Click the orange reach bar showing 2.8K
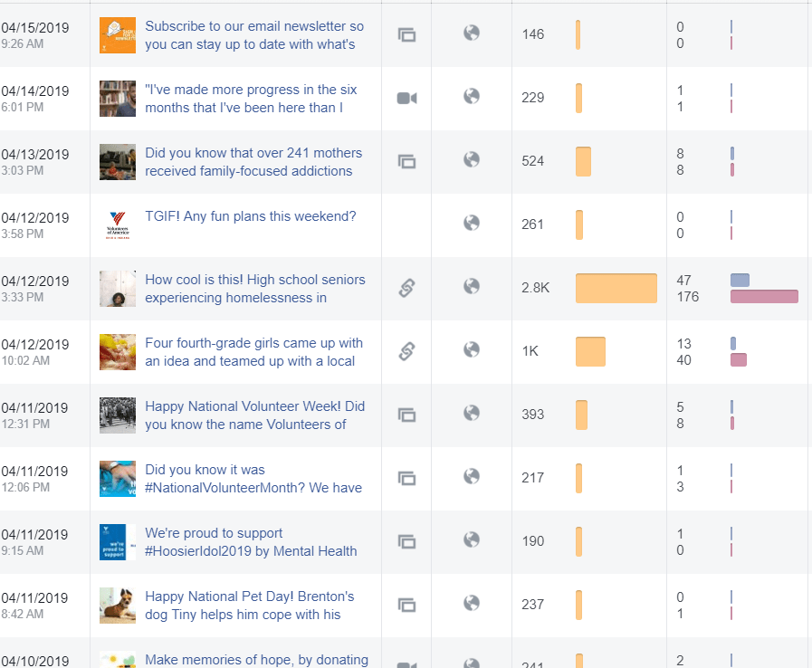Image resolution: width=812 pixels, height=668 pixels. click(616, 288)
